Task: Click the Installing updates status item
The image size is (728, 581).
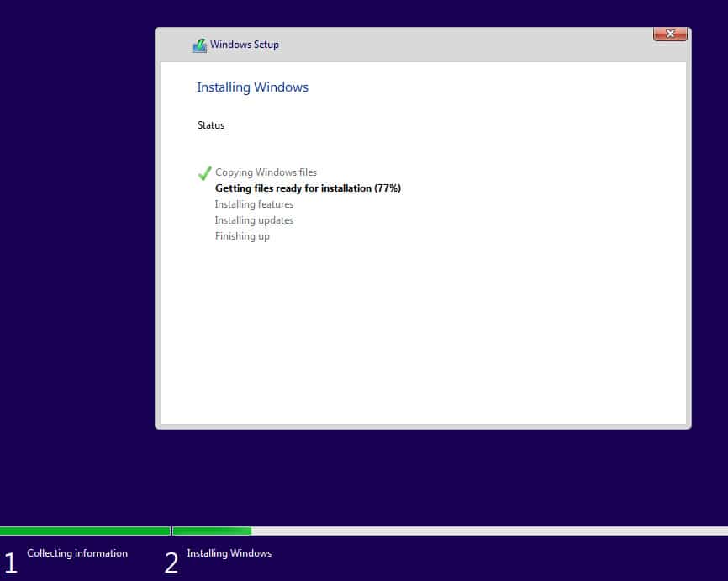Action: coord(254,220)
